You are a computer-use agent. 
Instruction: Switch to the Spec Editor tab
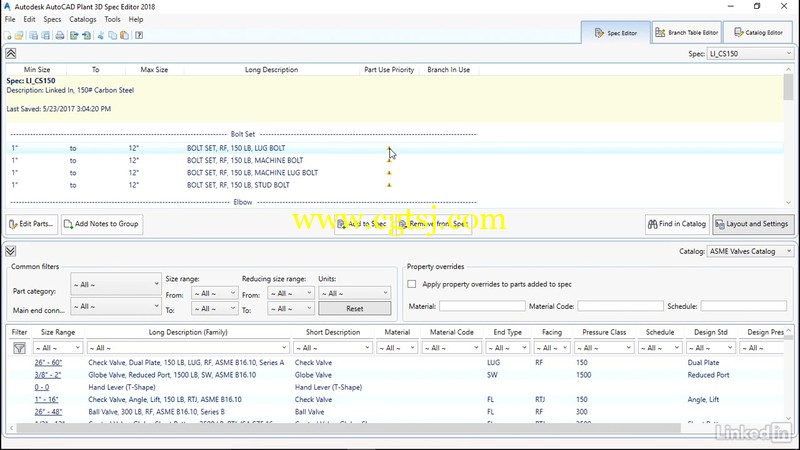[616, 33]
